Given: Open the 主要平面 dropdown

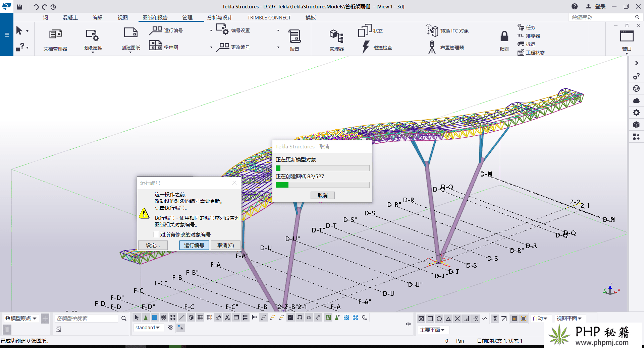Looking at the screenshot, I should pyautogui.click(x=433, y=330).
